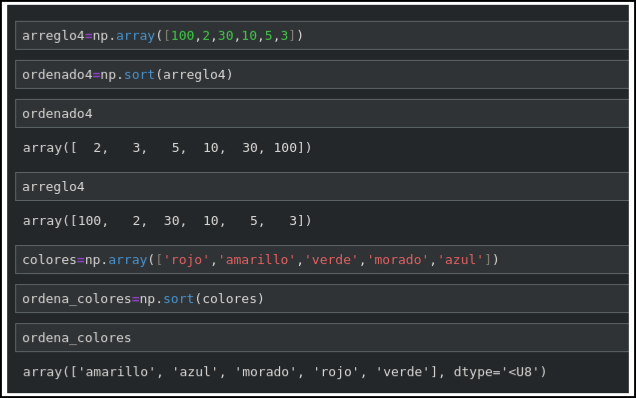Click dtype='<U8' in the last output
The width and height of the screenshot is (636, 398).
pos(496,372)
